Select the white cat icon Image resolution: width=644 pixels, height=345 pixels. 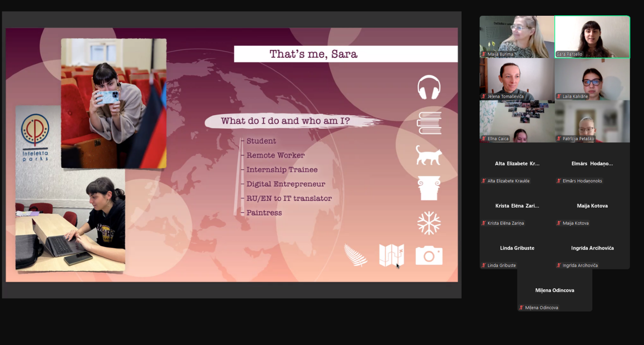click(x=428, y=155)
